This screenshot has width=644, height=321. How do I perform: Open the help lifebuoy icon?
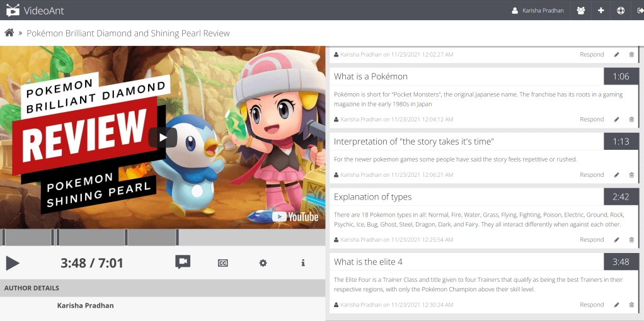click(621, 10)
